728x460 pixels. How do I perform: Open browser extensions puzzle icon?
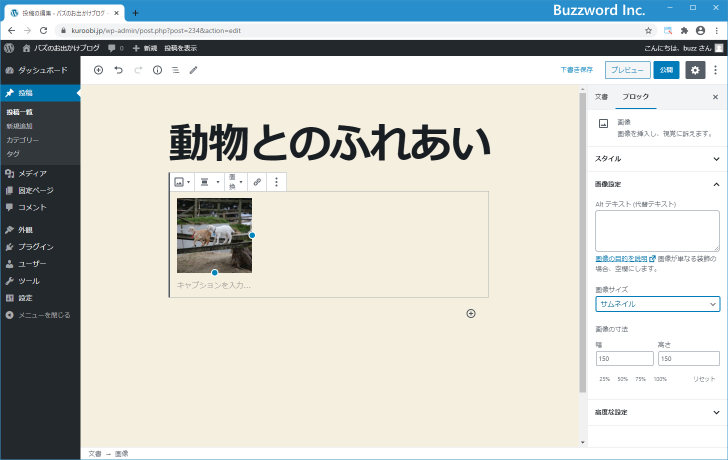coord(684,31)
